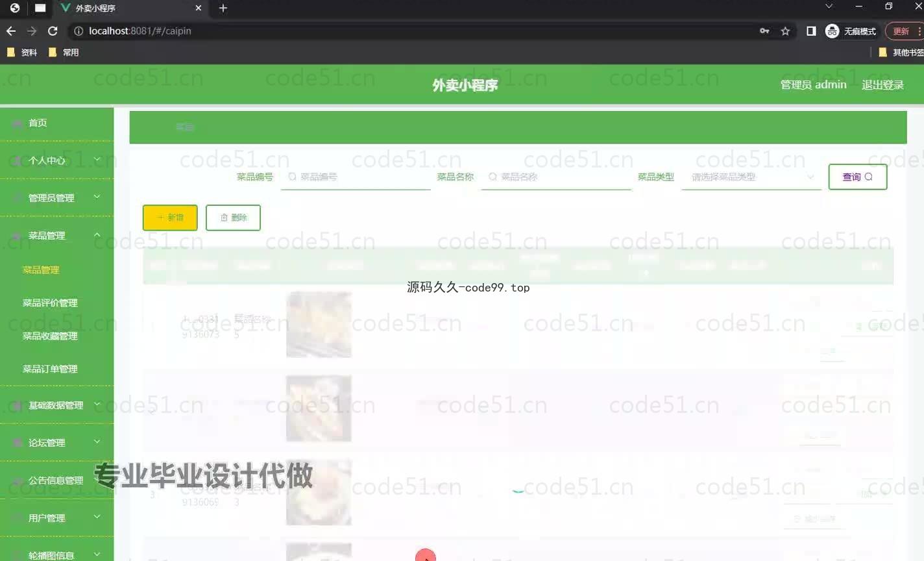Collapse 菜品管理 sidebar menu
The height and width of the screenshot is (561, 924).
tap(57, 235)
